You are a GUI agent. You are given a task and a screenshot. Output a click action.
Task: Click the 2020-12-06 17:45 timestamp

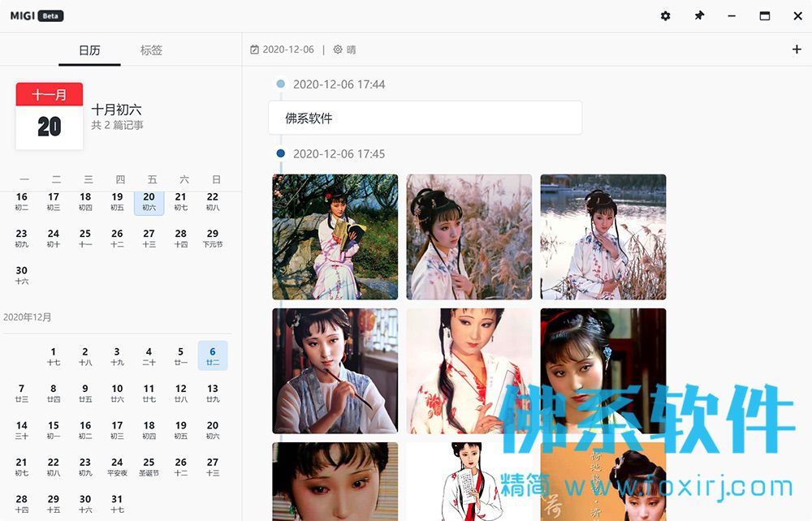pyautogui.click(x=339, y=153)
